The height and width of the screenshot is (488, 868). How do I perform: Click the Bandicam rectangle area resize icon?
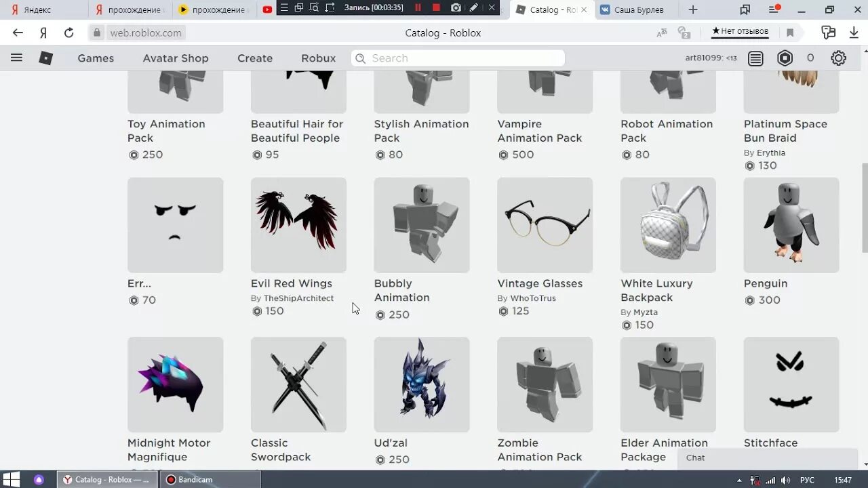330,7
